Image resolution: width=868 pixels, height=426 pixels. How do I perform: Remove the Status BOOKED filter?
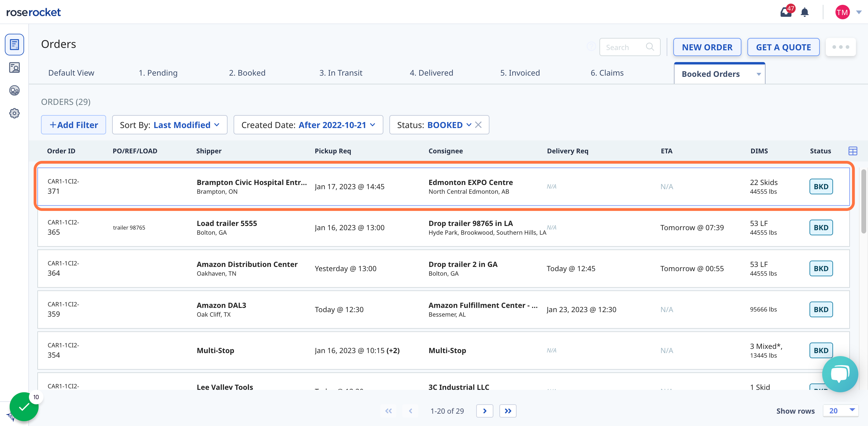tap(478, 125)
